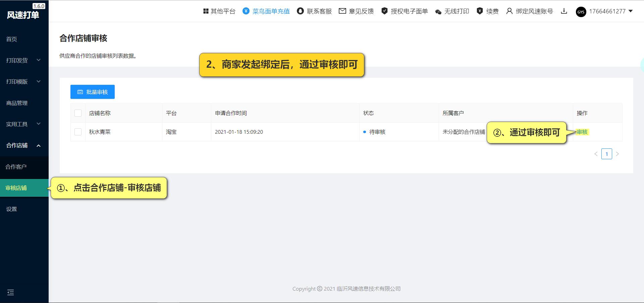Select page 1 in the pagination control
This screenshot has height=303, width=644.
click(x=607, y=154)
